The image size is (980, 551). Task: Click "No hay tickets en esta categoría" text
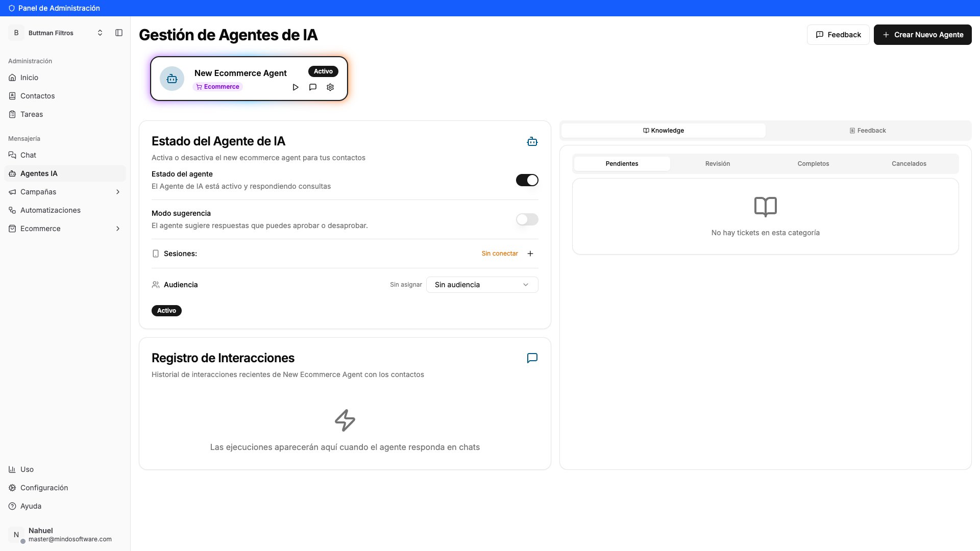pos(766,233)
